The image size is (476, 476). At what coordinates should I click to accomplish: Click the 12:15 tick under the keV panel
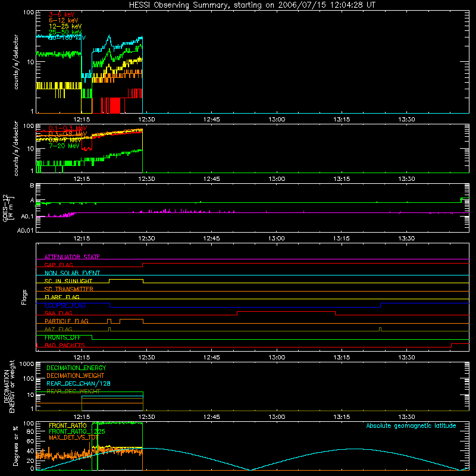tap(82, 120)
